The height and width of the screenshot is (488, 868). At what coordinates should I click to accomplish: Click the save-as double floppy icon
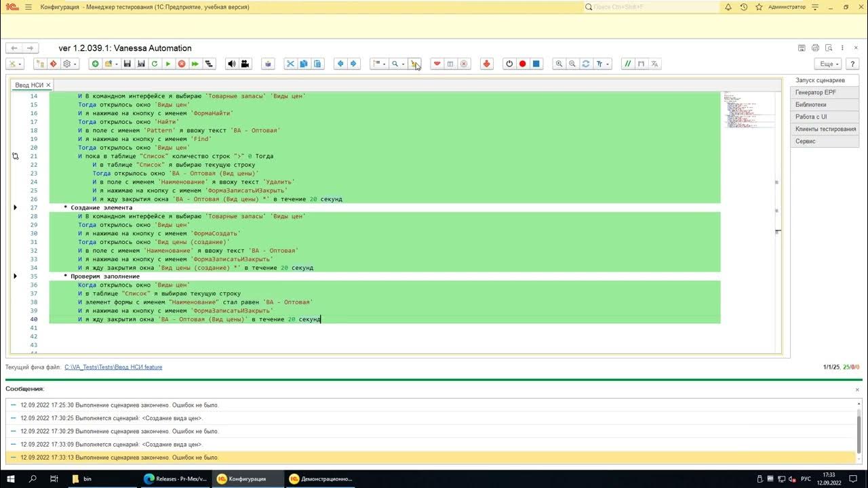(x=141, y=64)
